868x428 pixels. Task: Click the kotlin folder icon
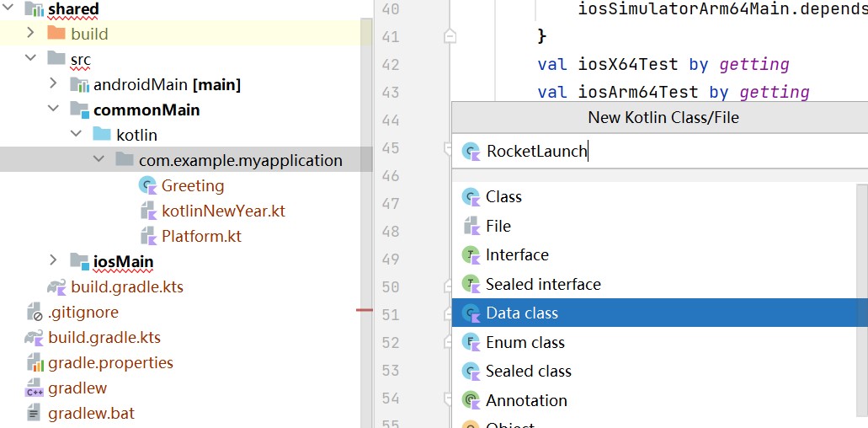pyautogui.click(x=102, y=134)
